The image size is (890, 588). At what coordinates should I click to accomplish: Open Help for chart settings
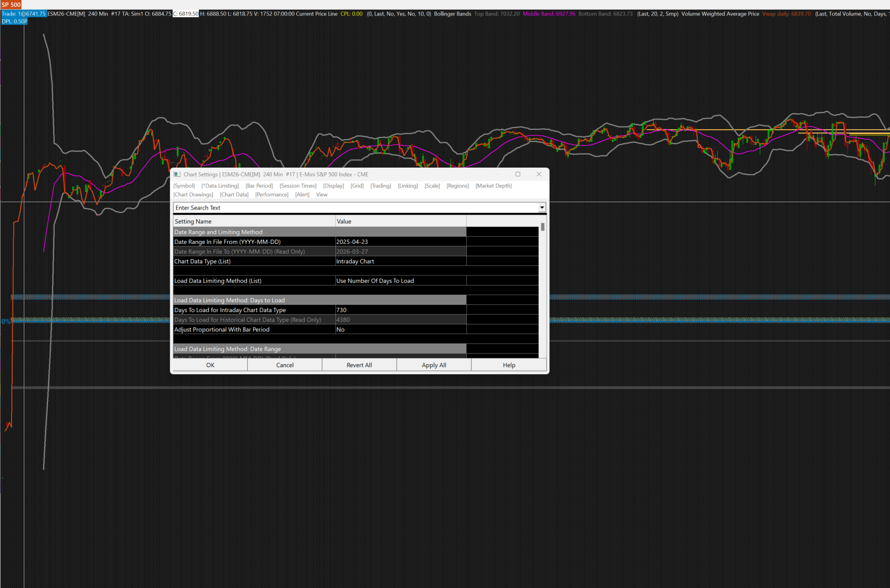509,365
